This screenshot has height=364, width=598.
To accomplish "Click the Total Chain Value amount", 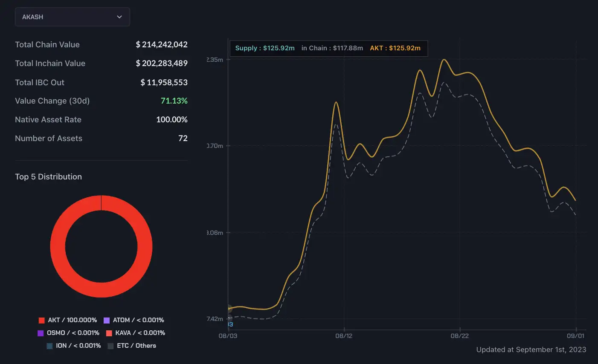I will (x=162, y=44).
